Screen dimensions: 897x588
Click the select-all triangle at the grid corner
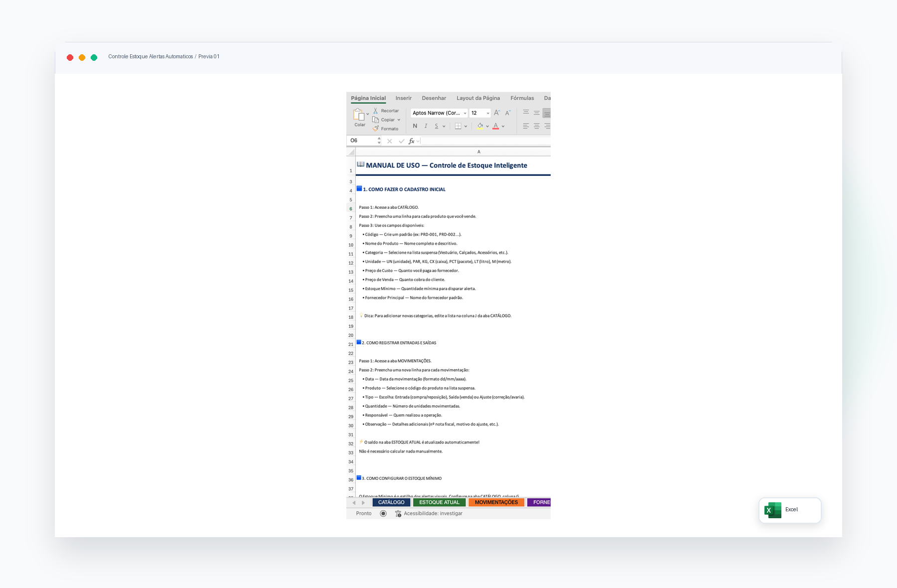coord(351,151)
